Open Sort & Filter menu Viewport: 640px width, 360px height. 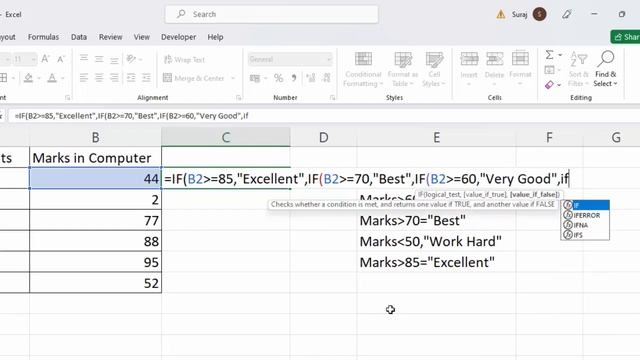pyautogui.click(x=579, y=69)
